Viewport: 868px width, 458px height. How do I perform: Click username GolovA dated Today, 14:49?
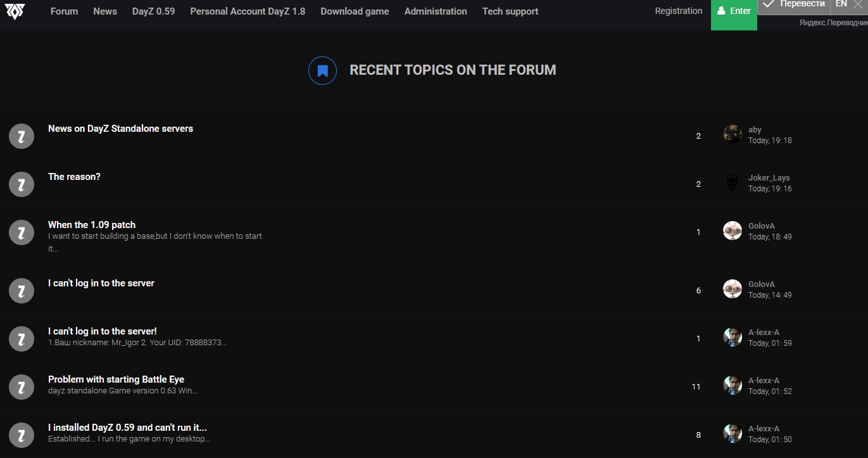(x=762, y=284)
